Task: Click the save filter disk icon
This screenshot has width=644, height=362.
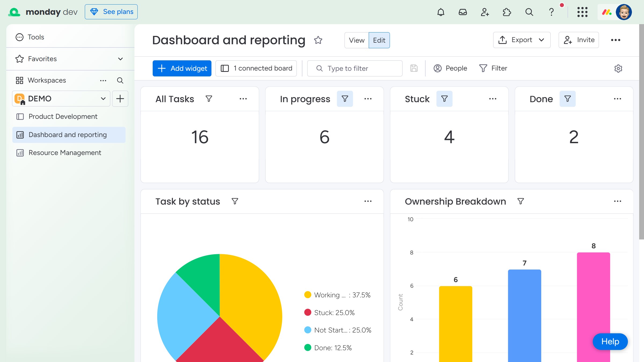Action: [414, 68]
